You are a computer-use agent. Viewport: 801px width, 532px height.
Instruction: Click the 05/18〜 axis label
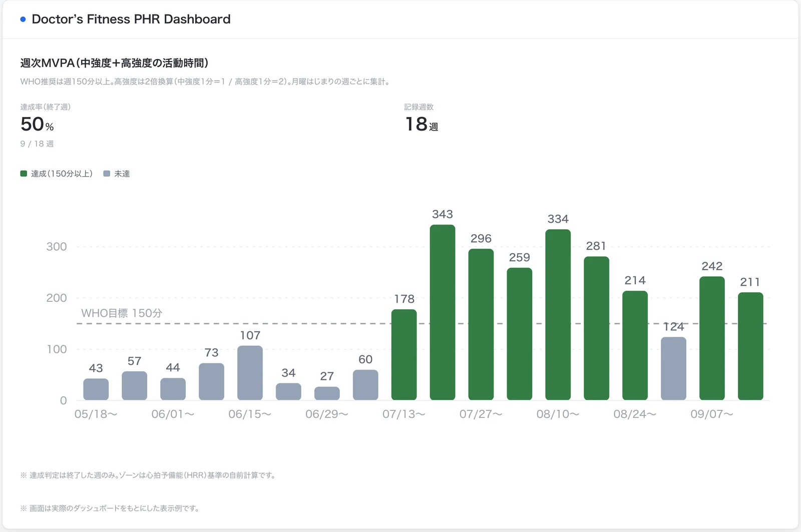(x=96, y=414)
